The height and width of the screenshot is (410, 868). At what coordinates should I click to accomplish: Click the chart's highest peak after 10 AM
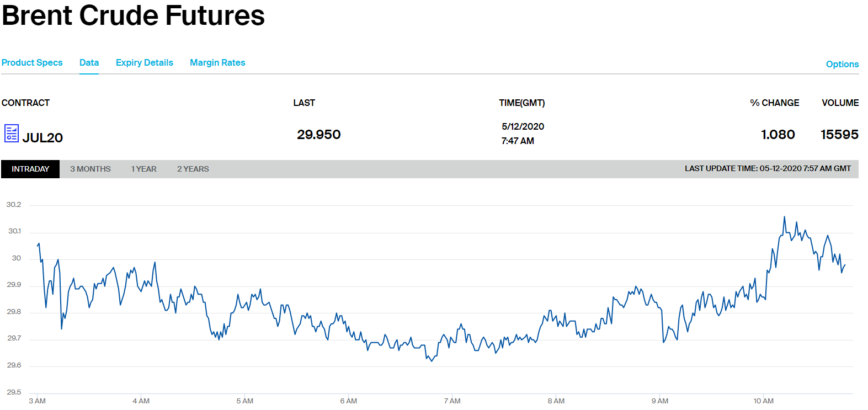tap(784, 217)
